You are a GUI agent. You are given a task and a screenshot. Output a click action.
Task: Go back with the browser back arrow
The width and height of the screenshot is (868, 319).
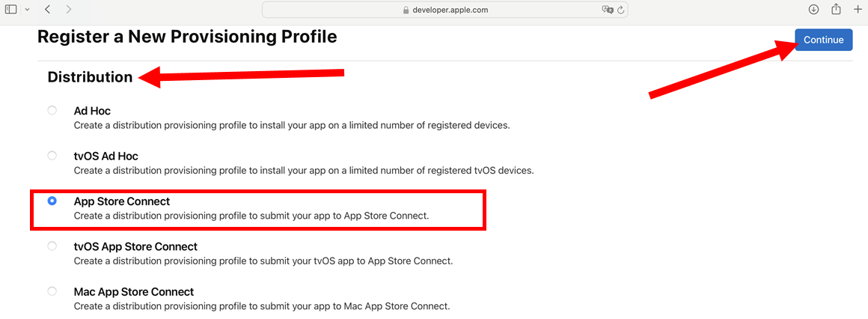pos(48,10)
